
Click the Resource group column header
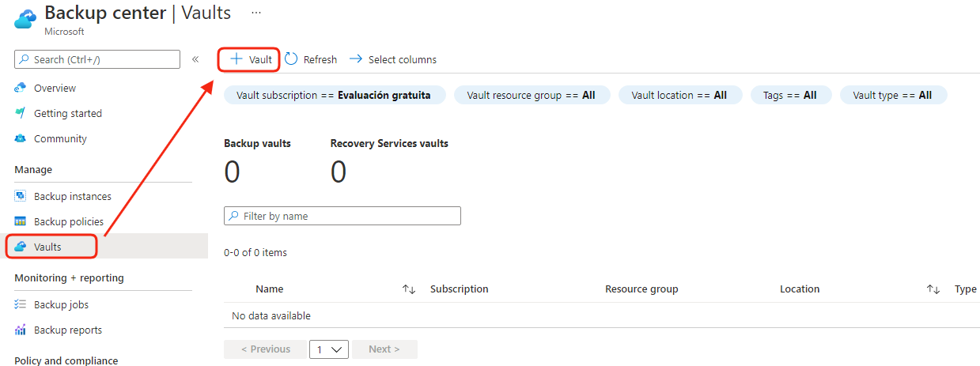pos(641,289)
